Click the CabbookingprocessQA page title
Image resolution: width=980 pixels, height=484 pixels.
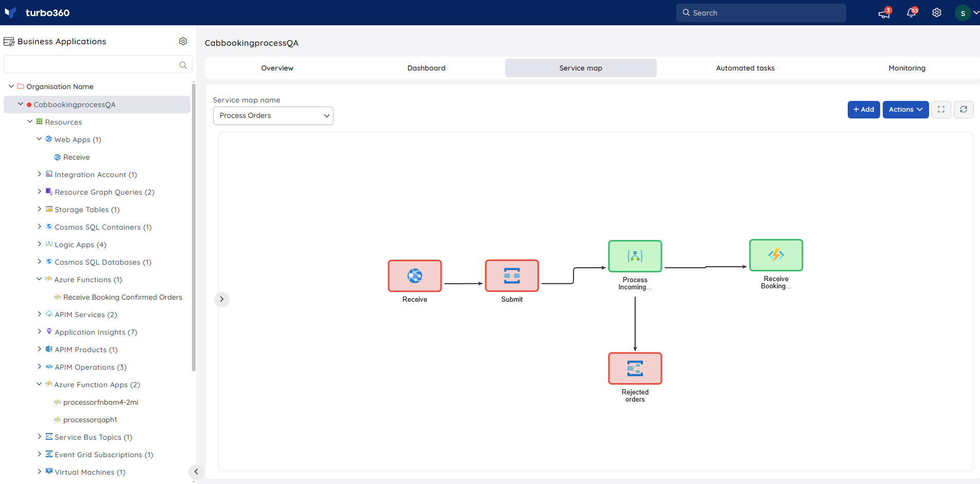pyautogui.click(x=251, y=43)
